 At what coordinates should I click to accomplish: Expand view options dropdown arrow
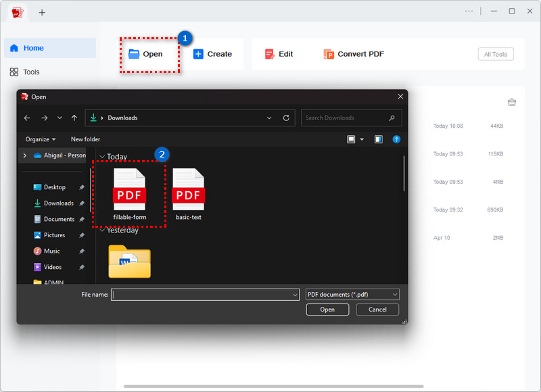click(x=362, y=139)
